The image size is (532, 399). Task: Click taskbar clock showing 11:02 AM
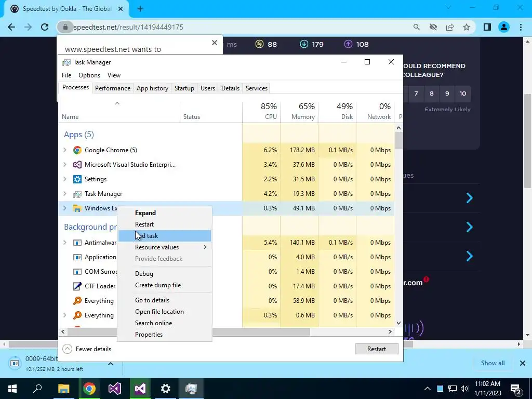point(487,389)
